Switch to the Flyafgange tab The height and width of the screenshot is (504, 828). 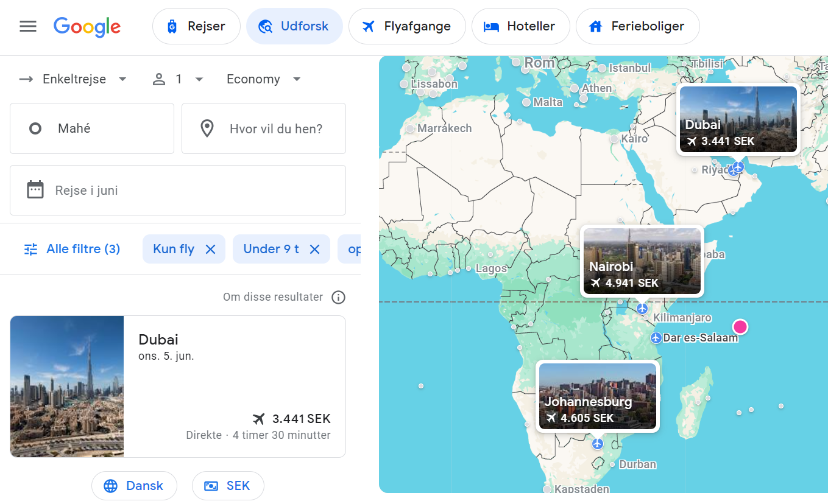click(x=406, y=27)
